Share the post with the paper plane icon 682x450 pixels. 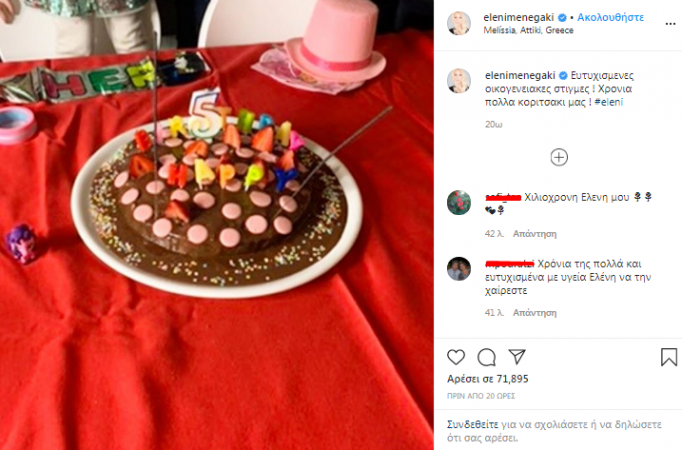click(x=517, y=357)
